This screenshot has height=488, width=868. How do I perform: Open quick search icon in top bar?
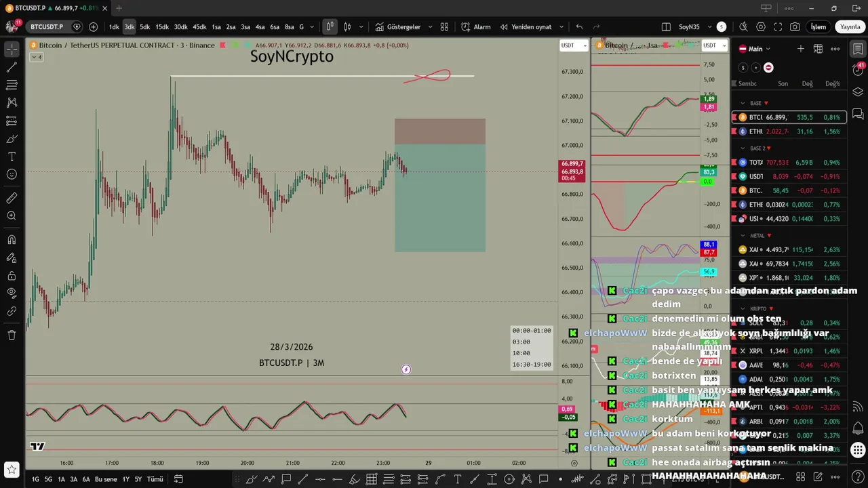pyautogui.click(x=743, y=27)
